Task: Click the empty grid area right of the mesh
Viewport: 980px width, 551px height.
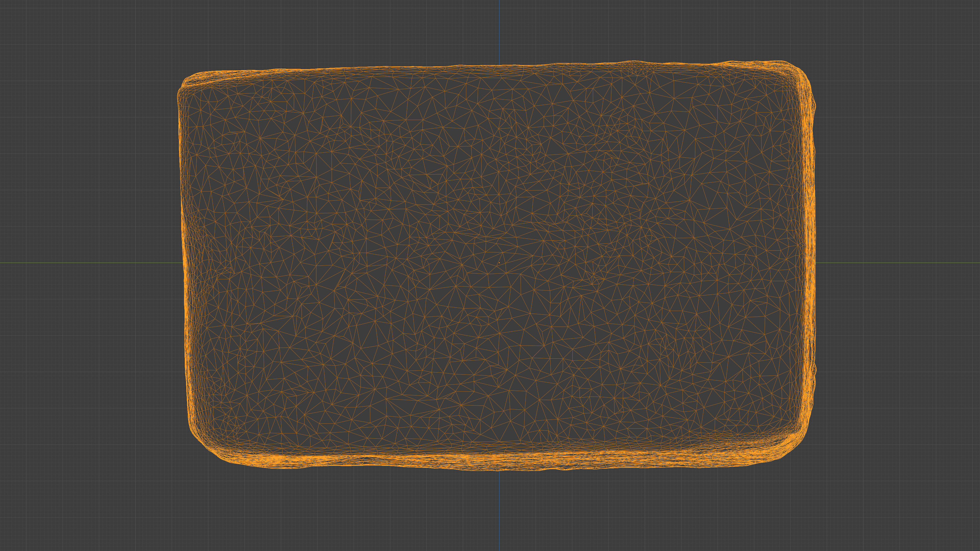Action: 898,171
